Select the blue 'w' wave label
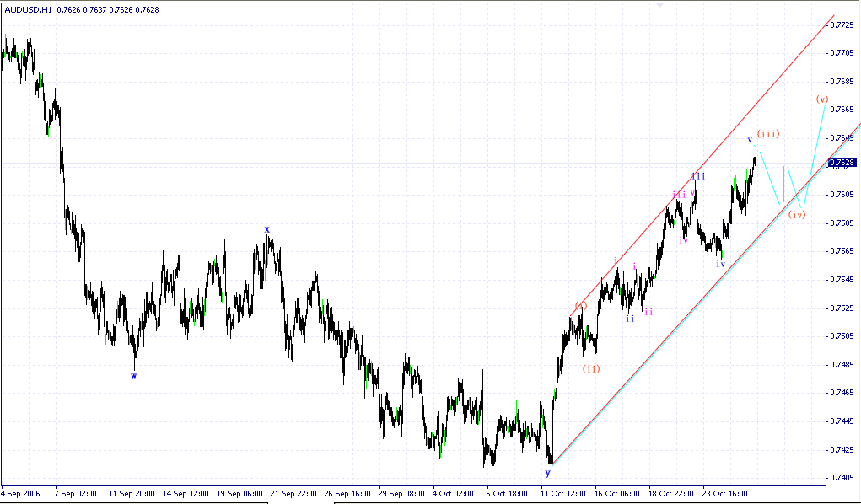 point(133,376)
